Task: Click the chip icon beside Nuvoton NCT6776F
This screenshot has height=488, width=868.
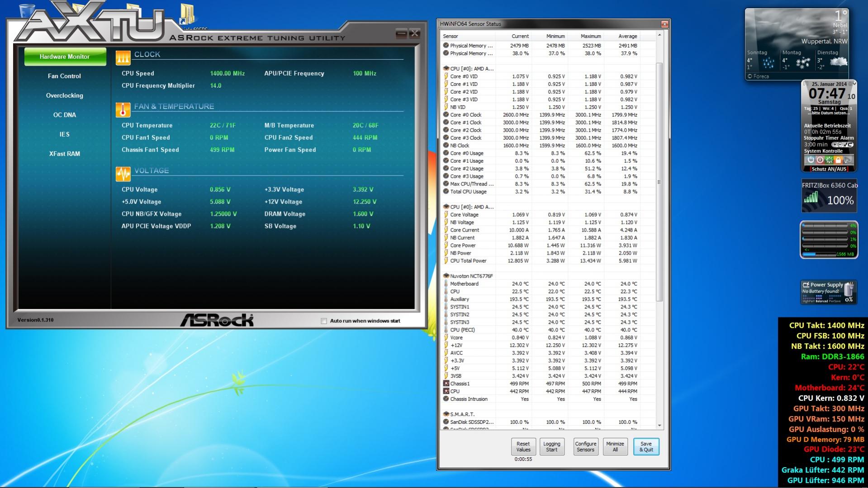Action: (446, 276)
